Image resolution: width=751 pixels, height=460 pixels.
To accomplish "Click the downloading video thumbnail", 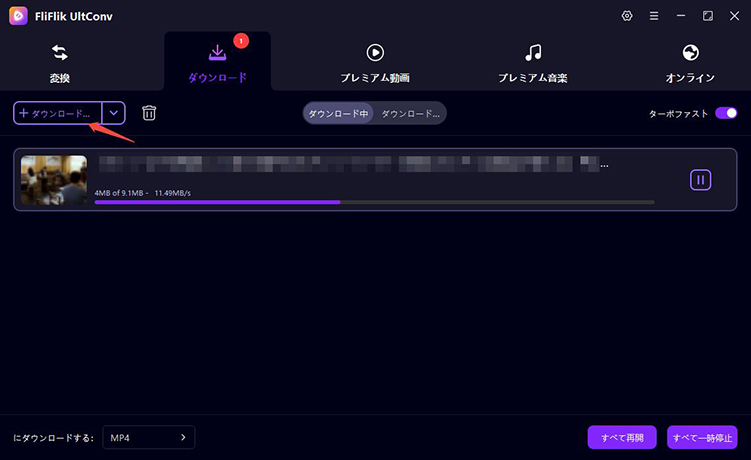I will click(54, 180).
